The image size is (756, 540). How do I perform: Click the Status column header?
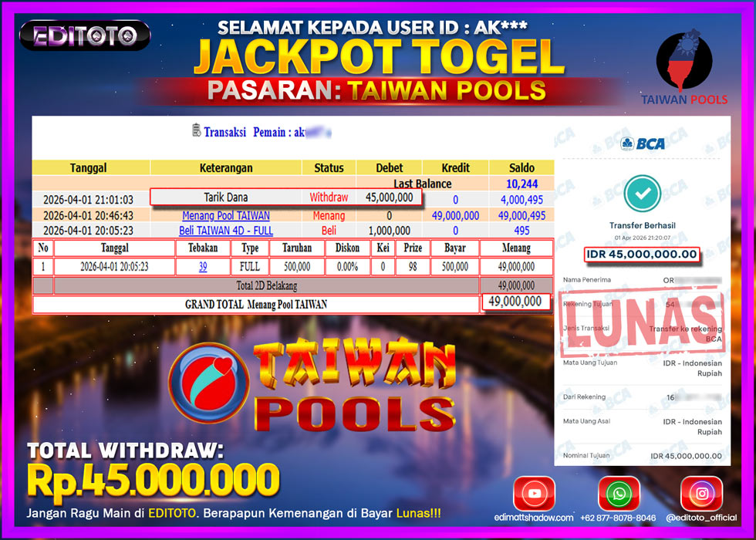(x=329, y=168)
